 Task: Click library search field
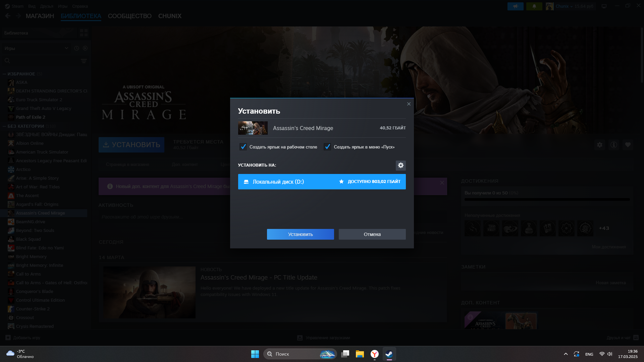[x=40, y=61]
